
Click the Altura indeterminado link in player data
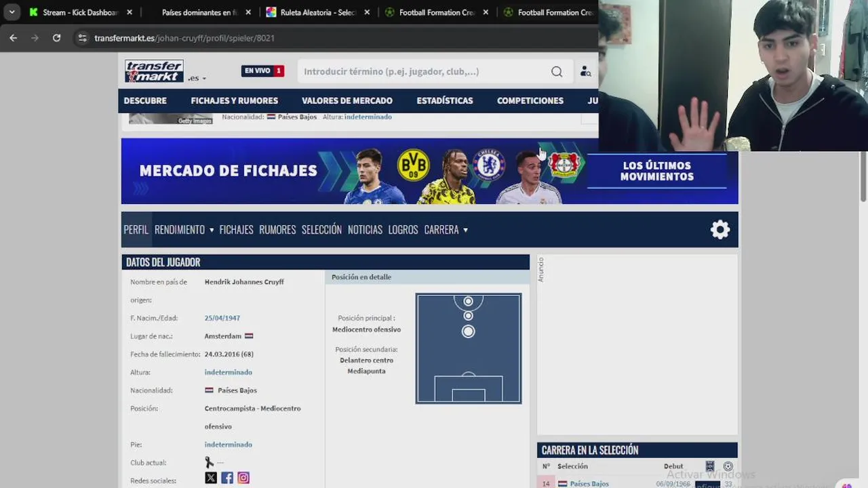[x=228, y=372]
